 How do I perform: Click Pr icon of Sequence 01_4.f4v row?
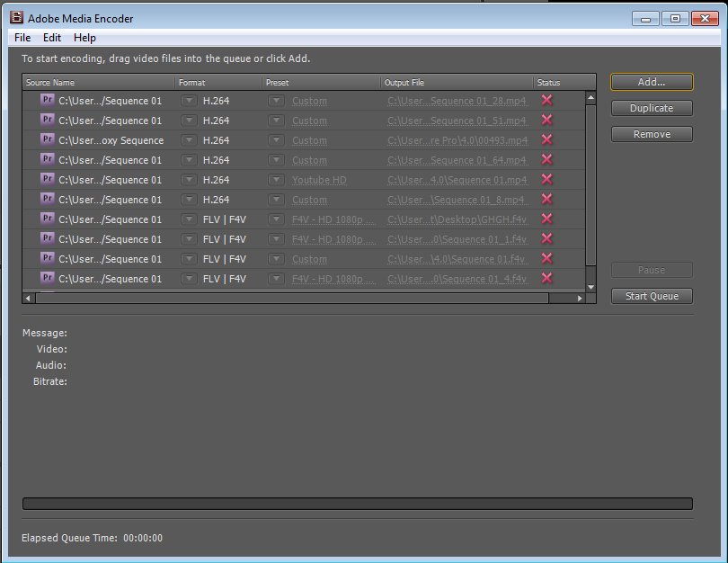point(48,277)
